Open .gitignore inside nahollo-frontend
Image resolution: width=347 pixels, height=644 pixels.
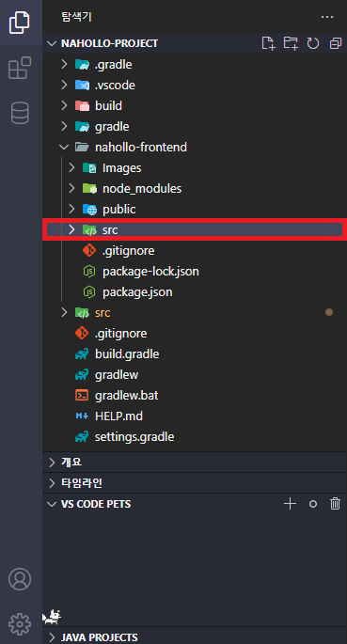(x=129, y=250)
